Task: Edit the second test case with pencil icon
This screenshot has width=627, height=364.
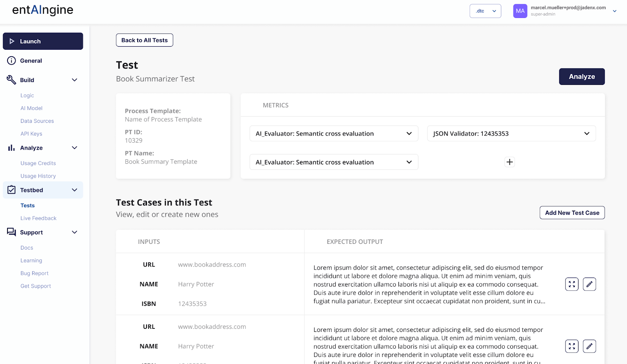Action: pyautogui.click(x=589, y=346)
